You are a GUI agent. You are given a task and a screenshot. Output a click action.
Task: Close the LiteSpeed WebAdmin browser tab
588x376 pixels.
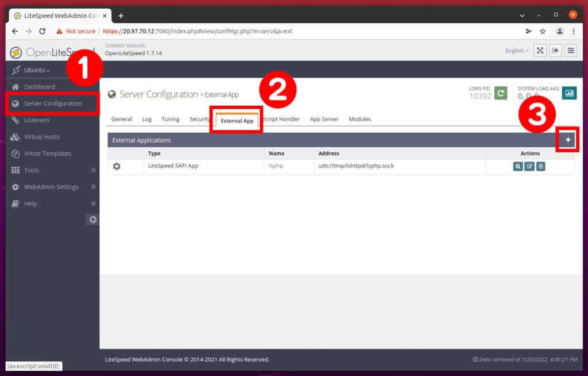tap(105, 16)
